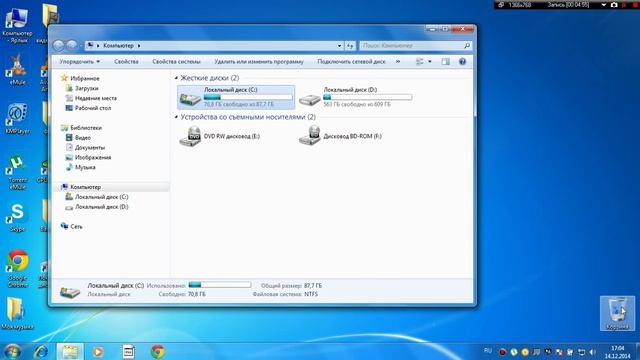The width and height of the screenshot is (640, 360).
Task: Toggle the preview pane icon
Action: (445, 62)
